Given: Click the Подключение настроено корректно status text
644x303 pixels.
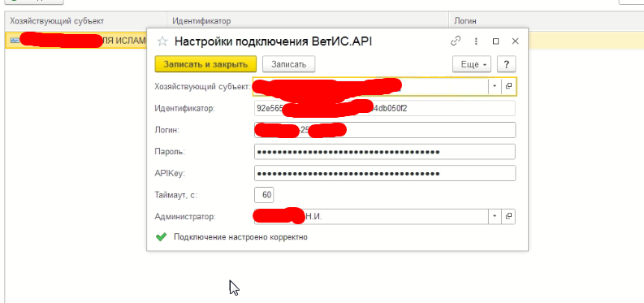Looking at the screenshot, I should point(240,237).
